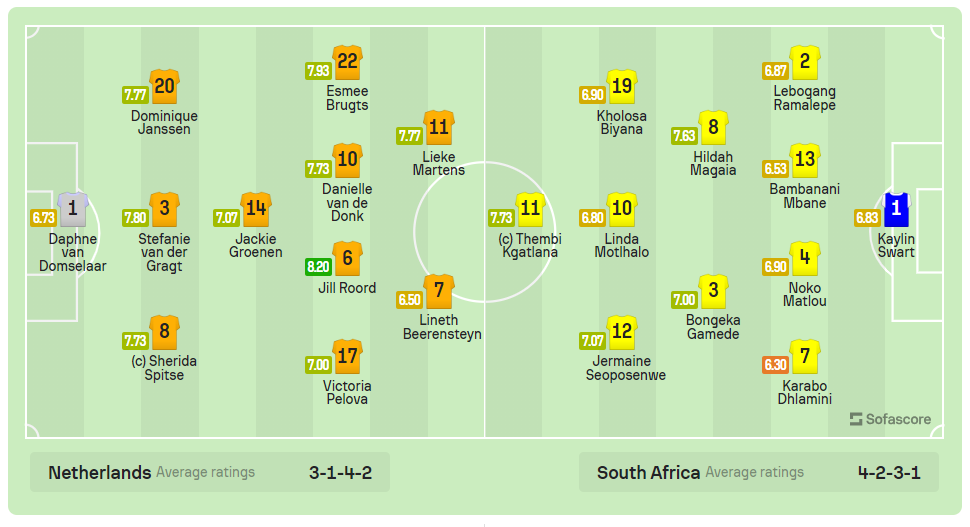Click Jill Roord's number 6 shirt icon
Image resolution: width=970 pixels, height=527 pixels.
point(347,259)
